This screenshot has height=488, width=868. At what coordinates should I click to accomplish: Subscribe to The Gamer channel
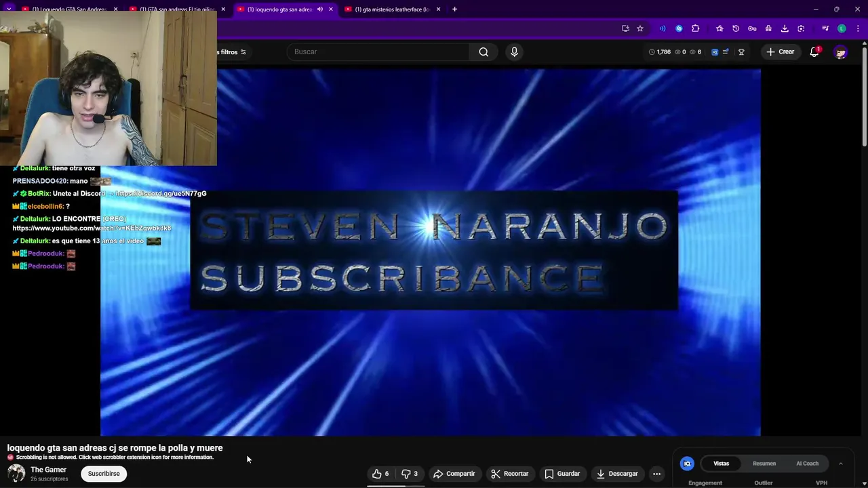104,474
